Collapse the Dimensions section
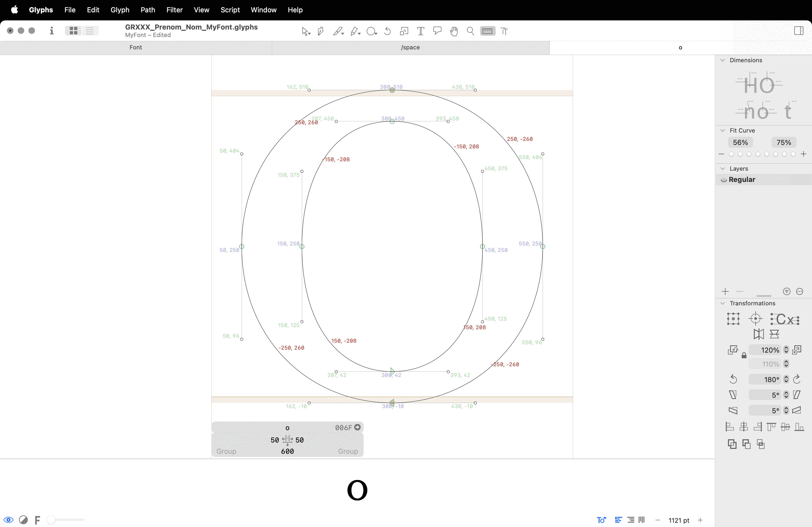 pyautogui.click(x=722, y=60)
